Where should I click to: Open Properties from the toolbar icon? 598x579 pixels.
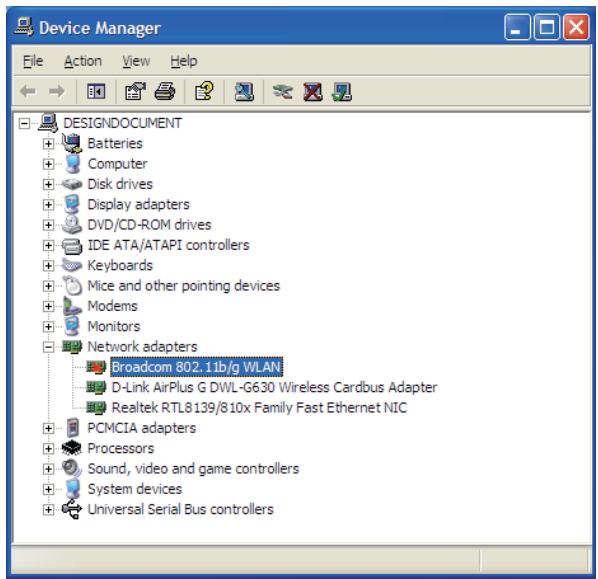coord(135,92)
